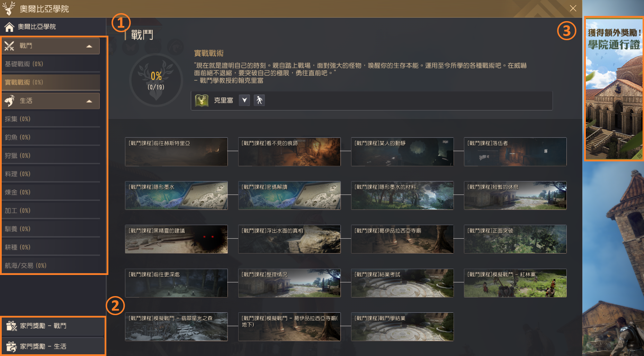Open the 克里富 dropdown arrow

tap(244, 100)
